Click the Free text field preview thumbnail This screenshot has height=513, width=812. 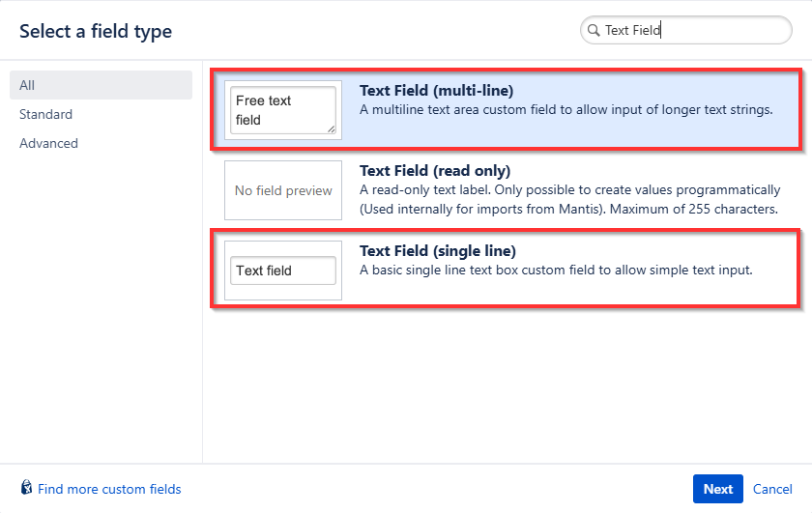click(x=282, y=110)
